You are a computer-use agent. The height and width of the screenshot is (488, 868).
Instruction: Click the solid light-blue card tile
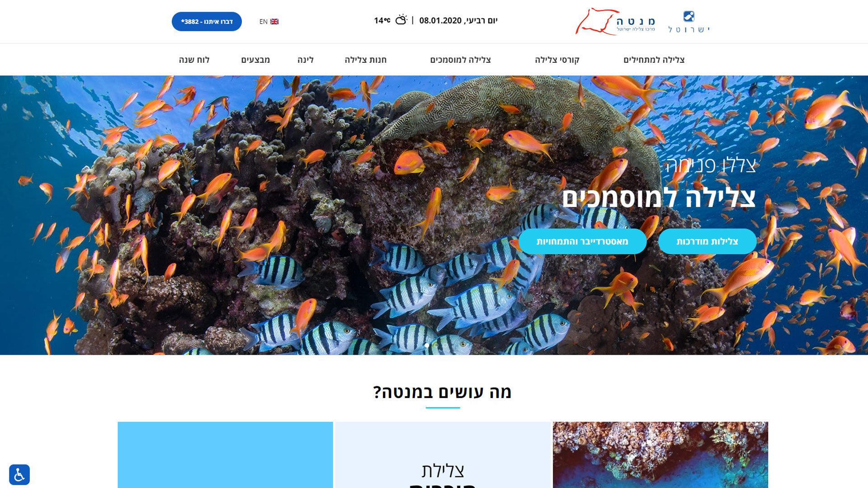pyautogui.click(x=225, y=455)
